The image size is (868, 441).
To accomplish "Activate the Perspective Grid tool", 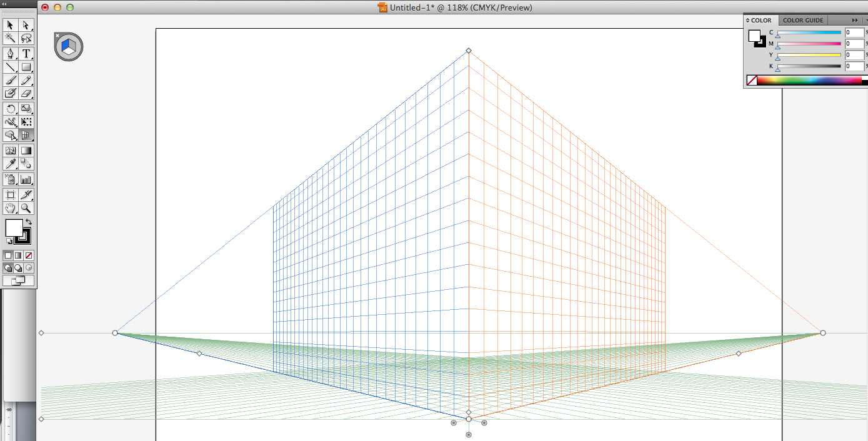I will pyautogui.click(x=26, y=135).
